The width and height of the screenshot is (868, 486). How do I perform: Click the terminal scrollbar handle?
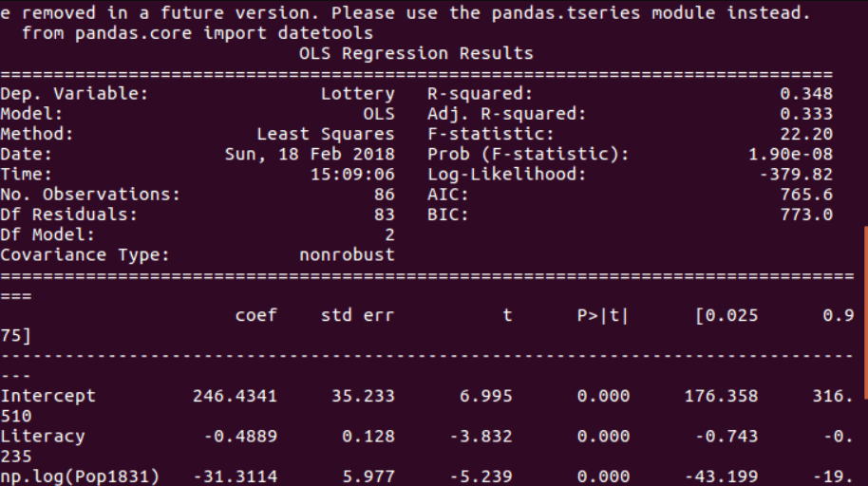click(x=864, y=313)
